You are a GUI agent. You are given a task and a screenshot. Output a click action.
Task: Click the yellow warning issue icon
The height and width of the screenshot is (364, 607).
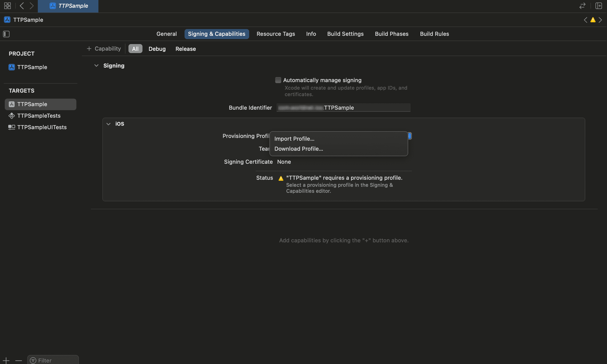click(593, 20)
